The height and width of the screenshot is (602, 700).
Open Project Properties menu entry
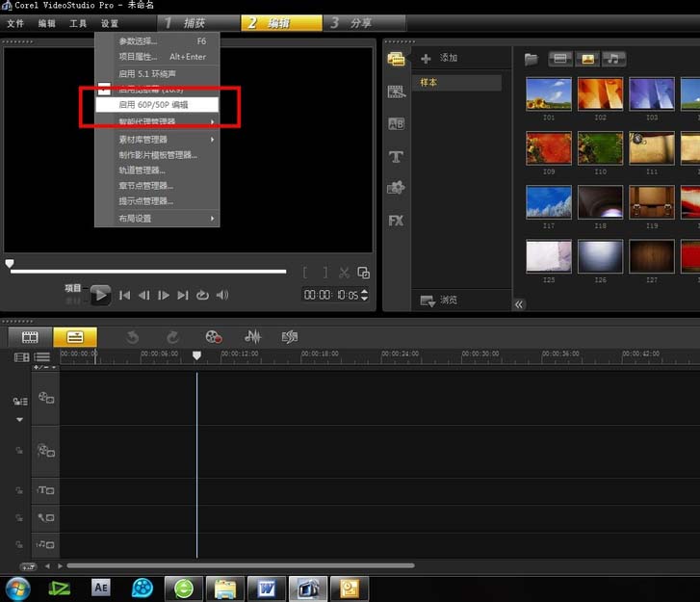click(x=157, y=57)
